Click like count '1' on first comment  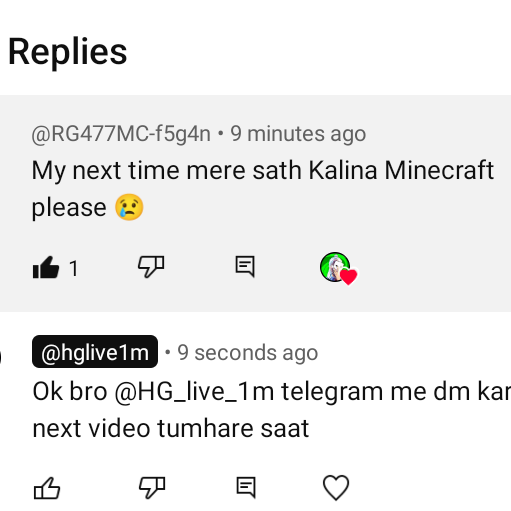pos(74,268)
